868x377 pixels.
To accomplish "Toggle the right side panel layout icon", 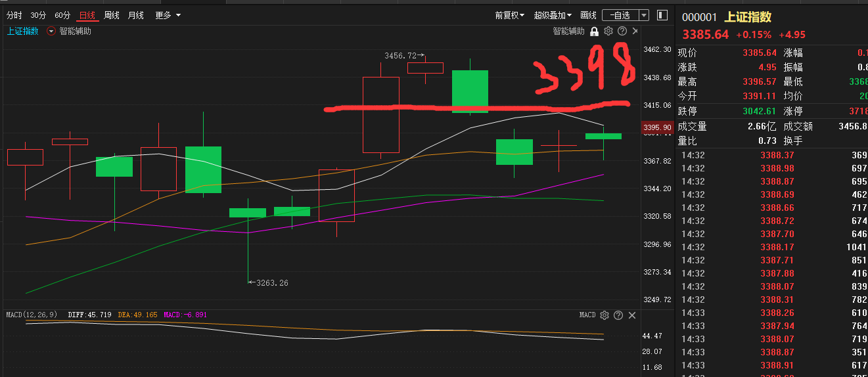I will pos(662,14).
